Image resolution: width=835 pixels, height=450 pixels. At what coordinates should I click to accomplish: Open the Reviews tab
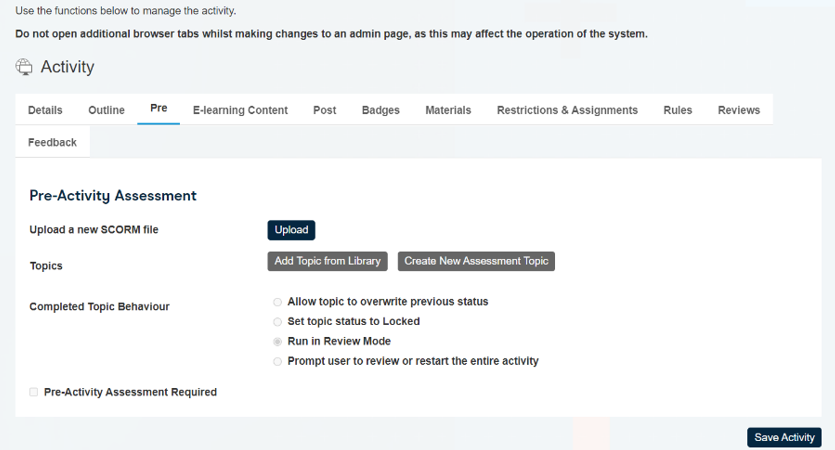[739, 110]
